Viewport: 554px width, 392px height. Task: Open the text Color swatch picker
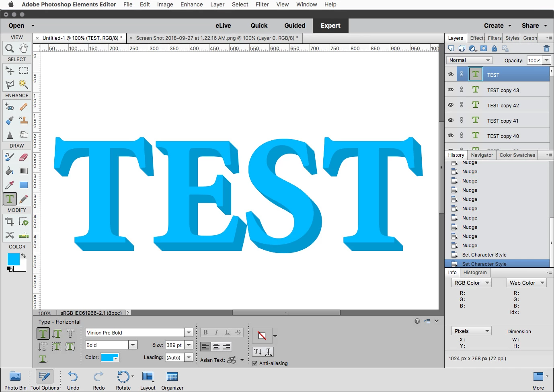(x=109, y=357)
